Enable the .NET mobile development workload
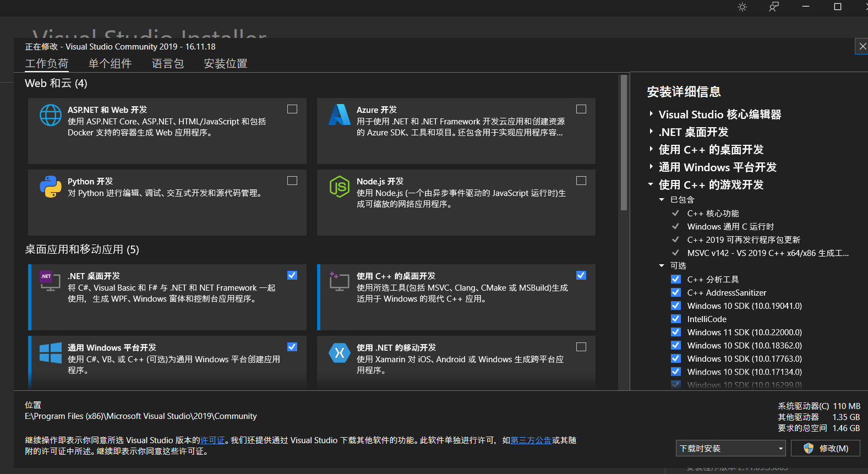 581,347
